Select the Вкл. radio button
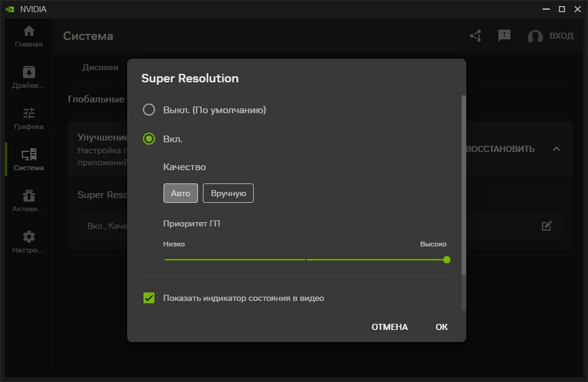588x382 pixels. pos(149,139)
